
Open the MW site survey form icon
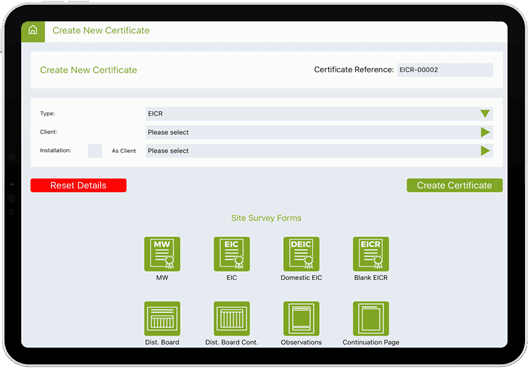162,254
